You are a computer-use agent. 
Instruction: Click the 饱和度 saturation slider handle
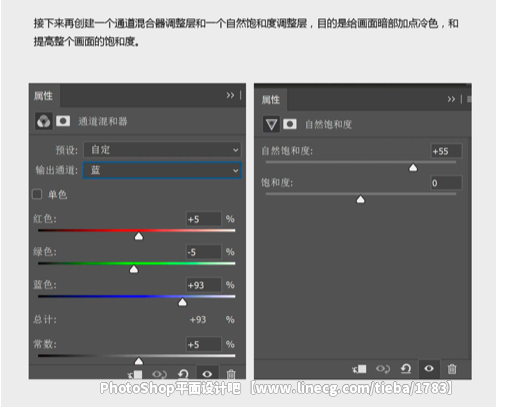360,199
